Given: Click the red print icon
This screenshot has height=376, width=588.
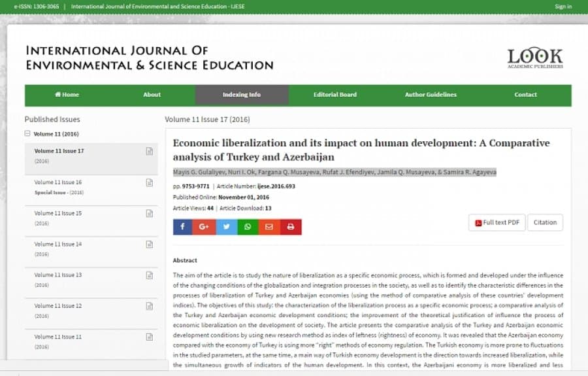Looking at the screenshot, I should point(291,227).
